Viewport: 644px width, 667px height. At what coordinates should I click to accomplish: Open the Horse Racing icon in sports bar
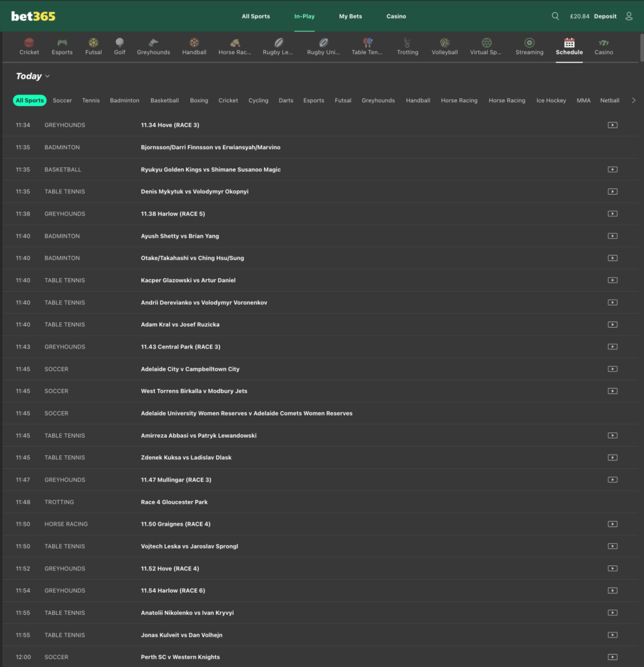pos(235,42)
